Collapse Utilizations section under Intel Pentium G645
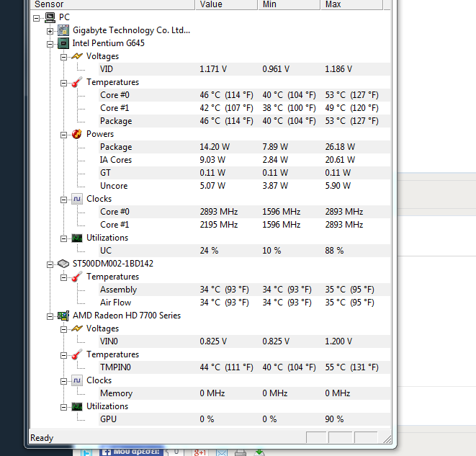The height and width of the screenshot is (456, 476). point(63,238)
